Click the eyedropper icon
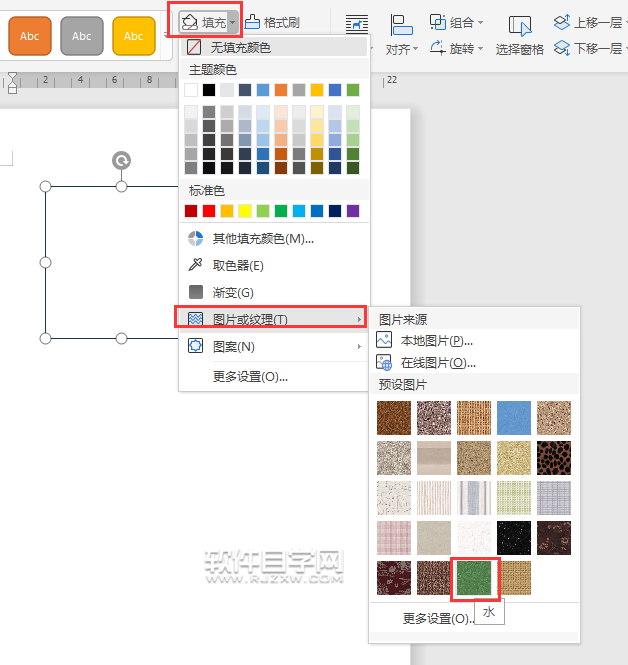The image size is (628, 665). (195, 265)
